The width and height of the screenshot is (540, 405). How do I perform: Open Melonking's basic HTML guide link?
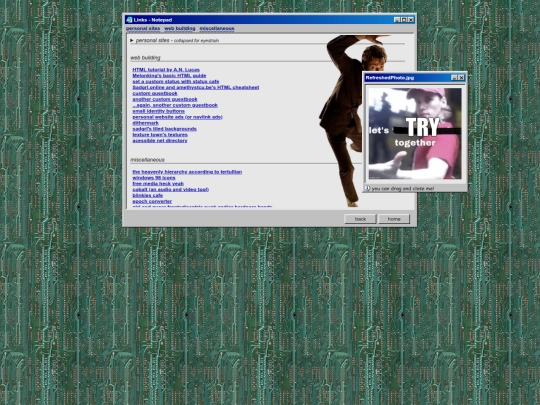(169, 76)
